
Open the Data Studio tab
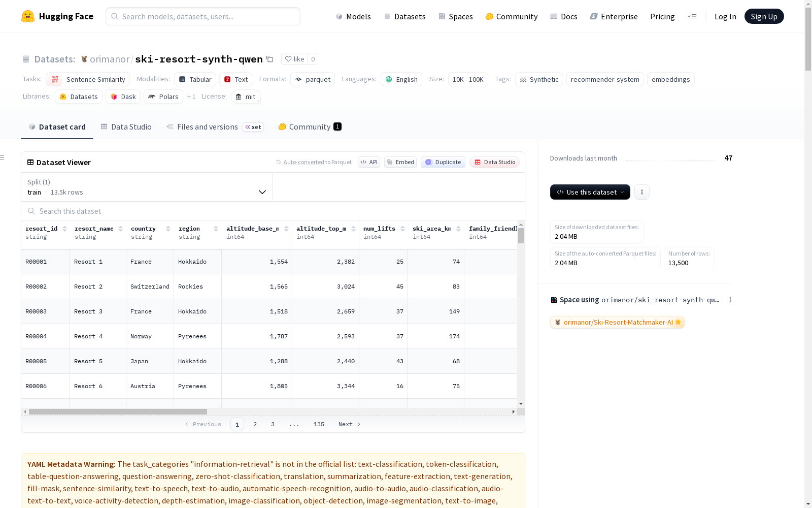coord(126,127)
